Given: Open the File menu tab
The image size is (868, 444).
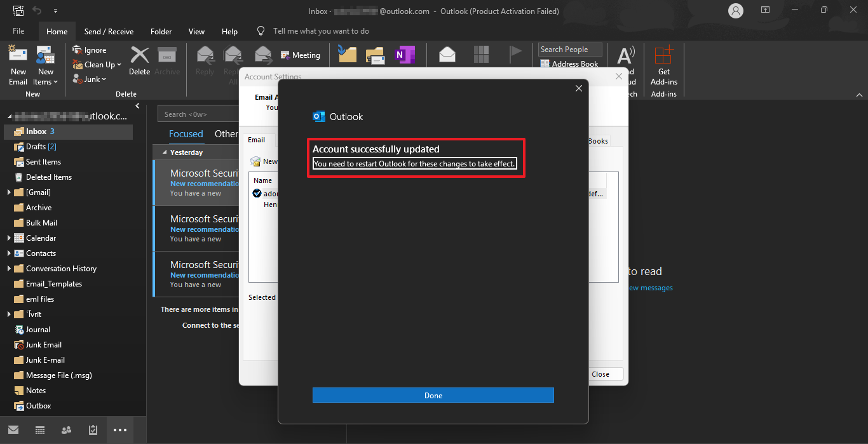Looking at the screenshot, I should coord(18,31).
